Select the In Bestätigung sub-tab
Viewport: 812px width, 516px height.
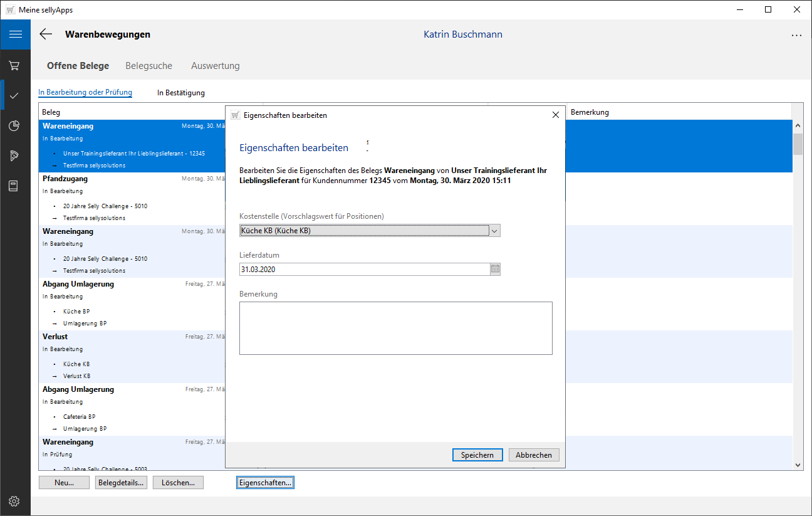(x=180, y=93)
